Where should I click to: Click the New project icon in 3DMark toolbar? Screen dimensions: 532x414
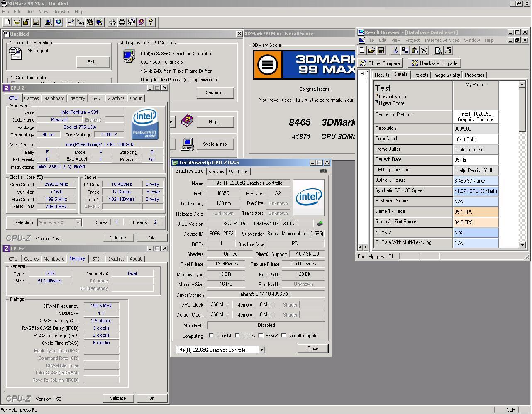[7, 22]
